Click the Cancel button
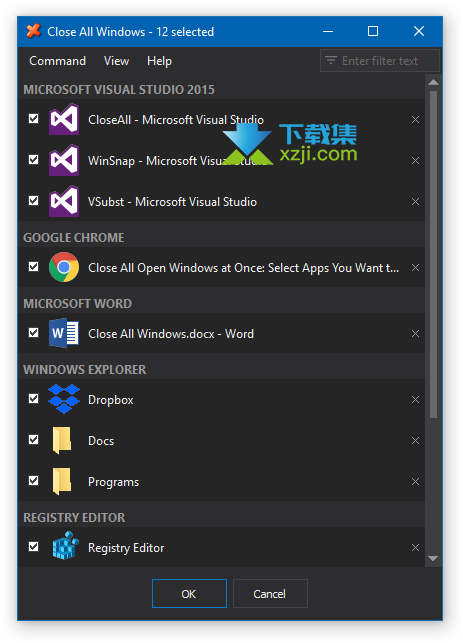This screenshot has width=463, height=643. click(270, 593)
